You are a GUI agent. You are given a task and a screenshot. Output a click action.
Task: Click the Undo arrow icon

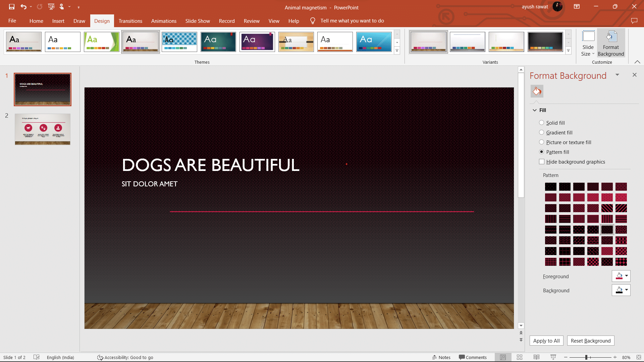[x=23, y=7]
